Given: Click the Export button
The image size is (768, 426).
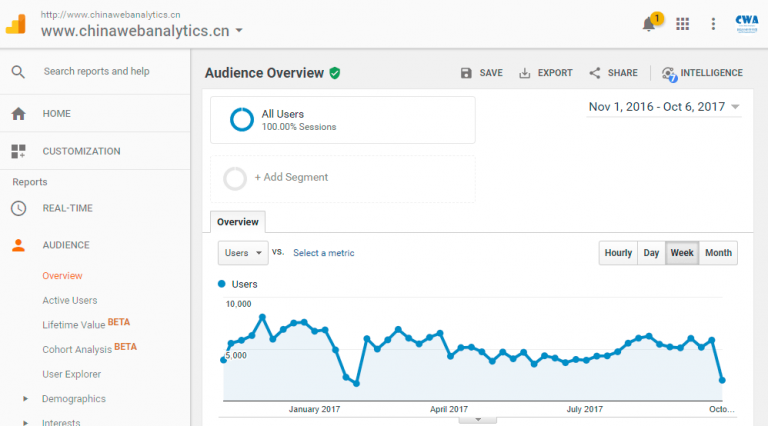Looking at the screenshot, I should (x=546, y=73).
